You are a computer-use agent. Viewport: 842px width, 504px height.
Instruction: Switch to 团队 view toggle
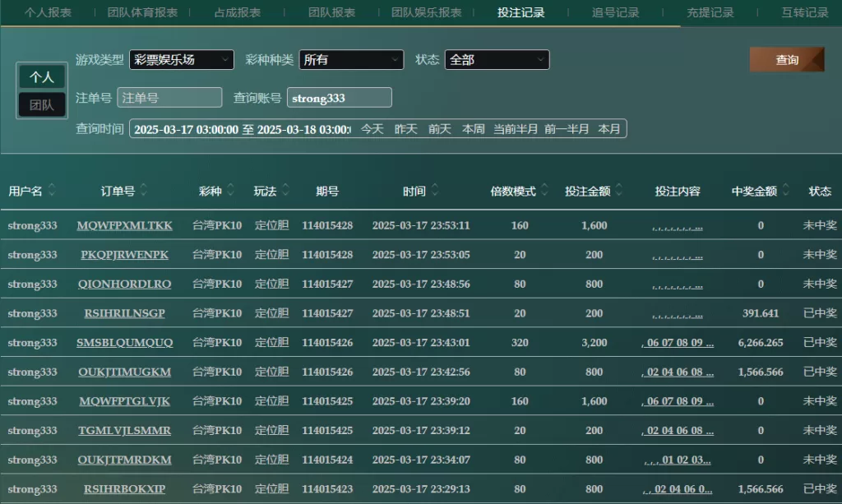pos(42,104)
